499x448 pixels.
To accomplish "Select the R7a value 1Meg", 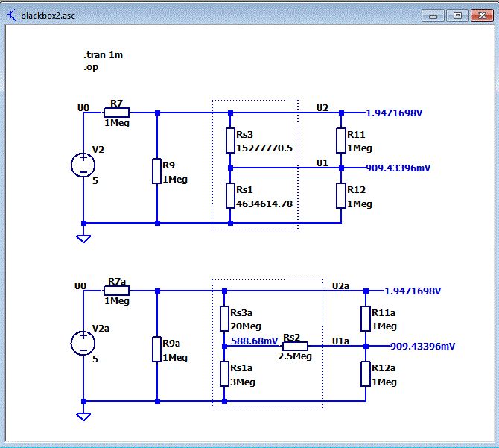I will pos(117,301).
